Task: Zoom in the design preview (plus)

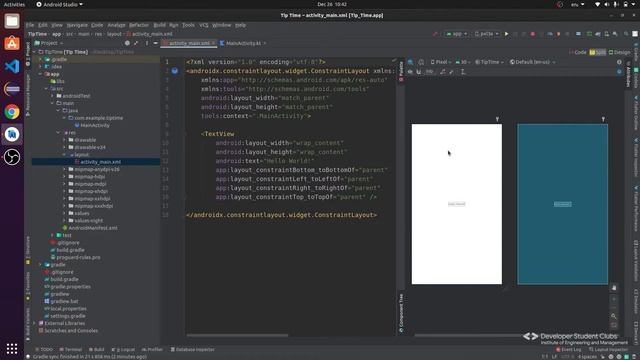Action: [614, 299]
